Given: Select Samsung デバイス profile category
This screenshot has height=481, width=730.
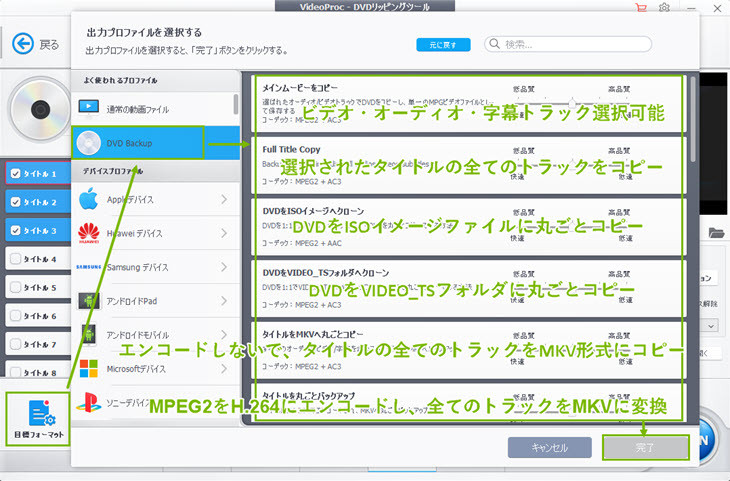Looking at the screenshot, I should [155, 267].
